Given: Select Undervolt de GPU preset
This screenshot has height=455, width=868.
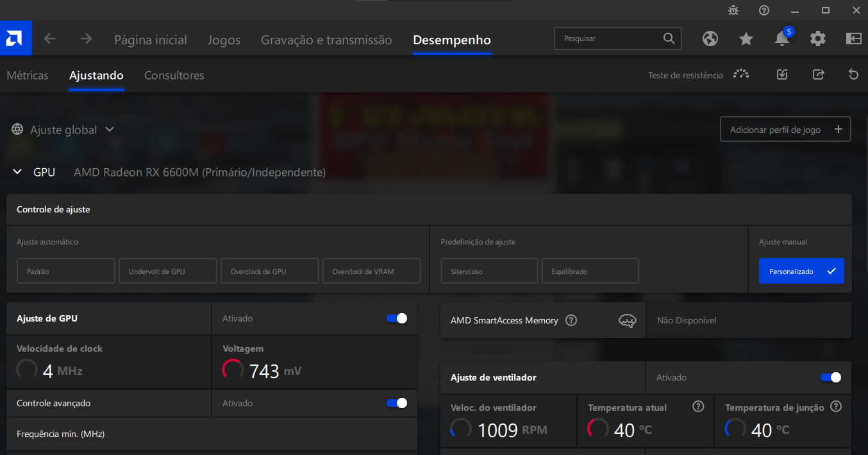Looking at the screenshot, I should click(168, 271).
